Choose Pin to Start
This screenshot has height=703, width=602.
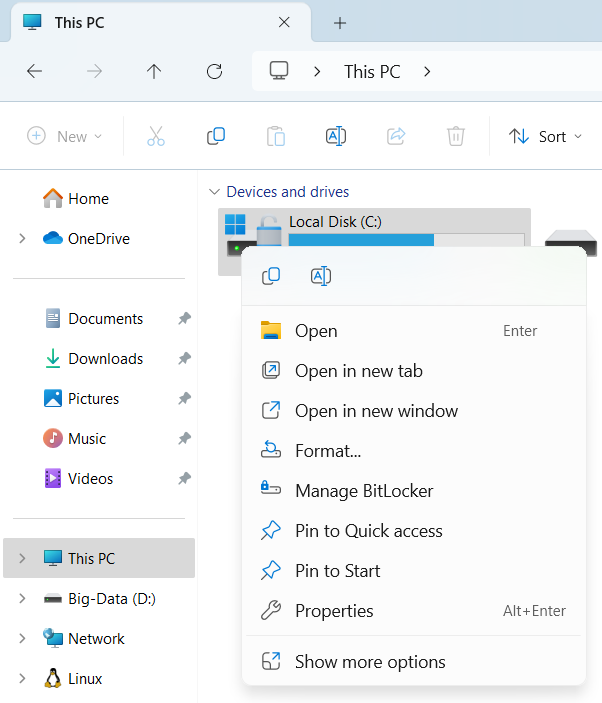click(x=414, y=571)
